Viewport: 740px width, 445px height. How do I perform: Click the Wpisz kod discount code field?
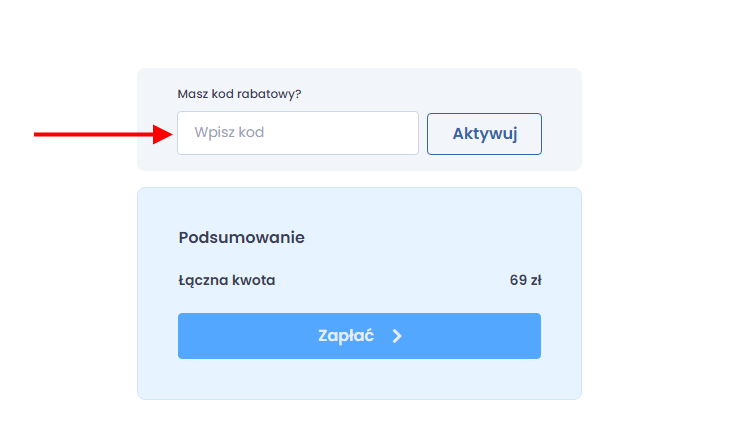click(298, 133)
